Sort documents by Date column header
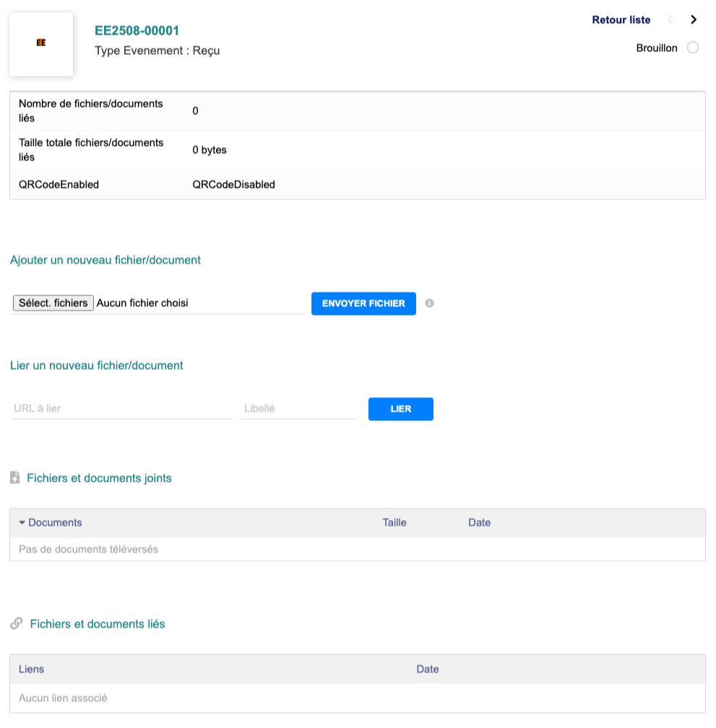This screenshot has width=716, height=728. (x=479, y=522)
